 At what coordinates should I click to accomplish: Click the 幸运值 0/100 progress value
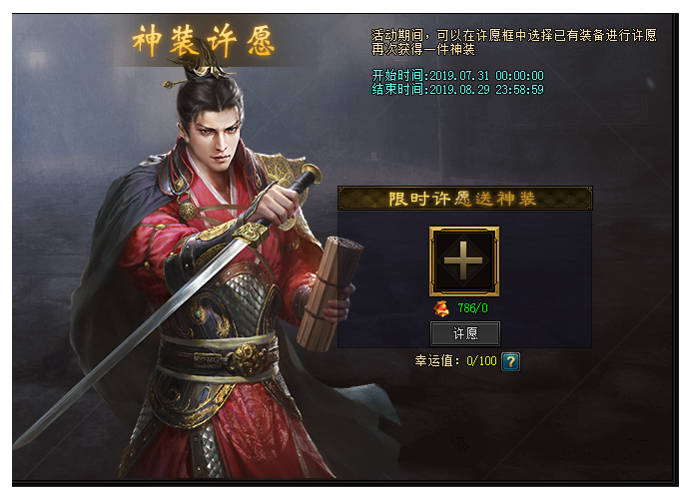(481, 361)
